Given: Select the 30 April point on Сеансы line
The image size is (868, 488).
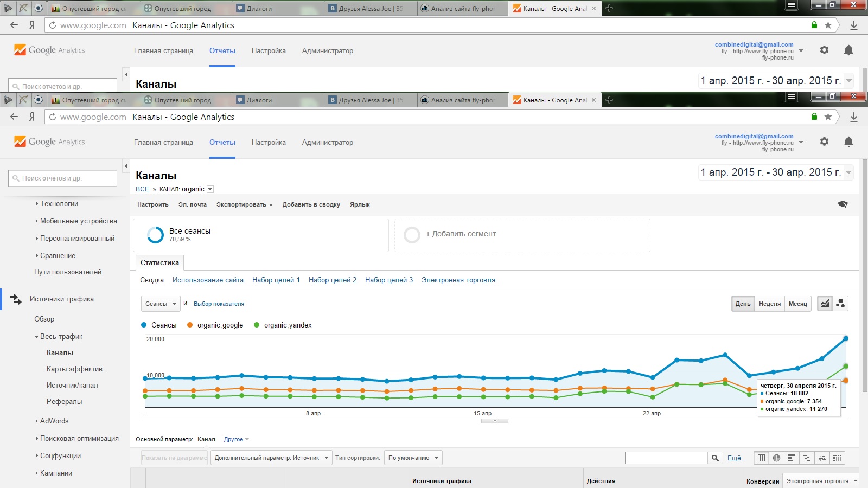Looking at the screenshot, I should pos(846,338).
